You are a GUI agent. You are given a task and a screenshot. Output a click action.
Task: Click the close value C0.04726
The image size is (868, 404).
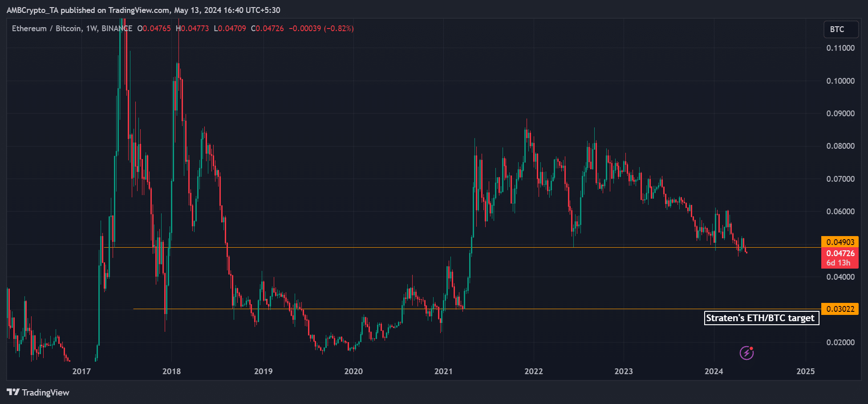coord(268,29)
